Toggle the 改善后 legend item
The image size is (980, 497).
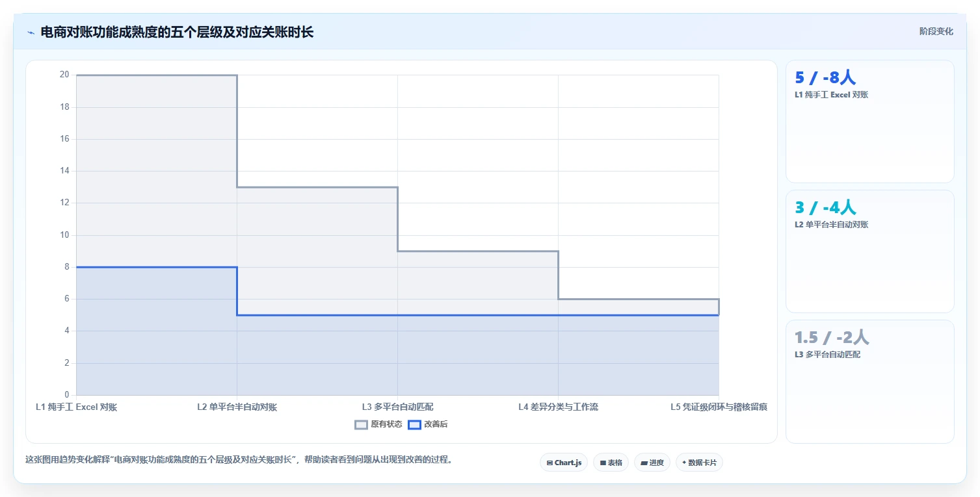coord(428,424)
